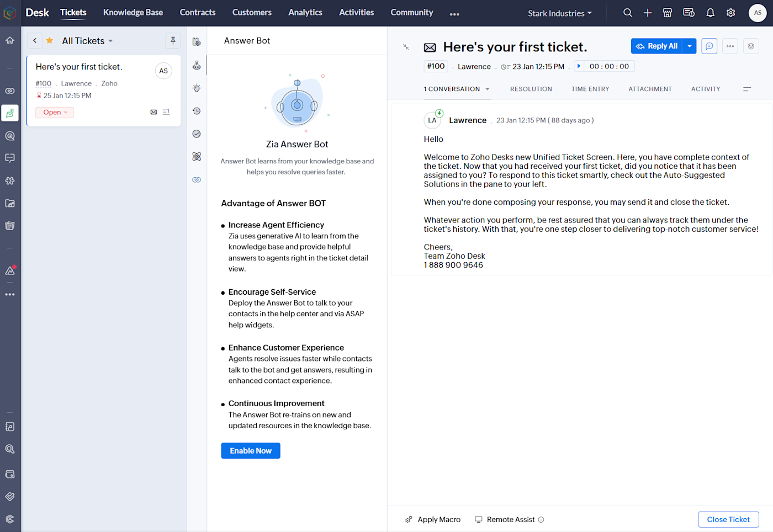773x532 pixels.
Task: Click the Close Ticket button
Action: click(x=728, y=519)
